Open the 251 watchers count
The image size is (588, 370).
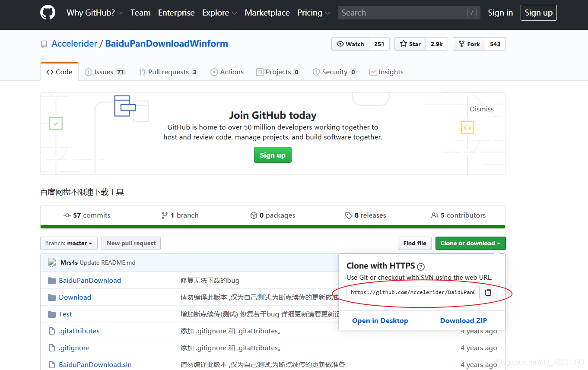click(379, 44)
